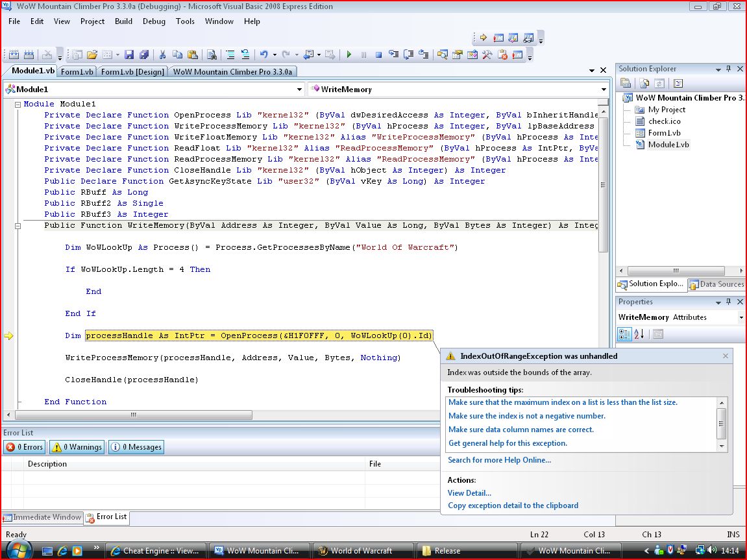Click the Cut scissors icon
The height and width of the screenshot is (560, 747).
(162, 55)
